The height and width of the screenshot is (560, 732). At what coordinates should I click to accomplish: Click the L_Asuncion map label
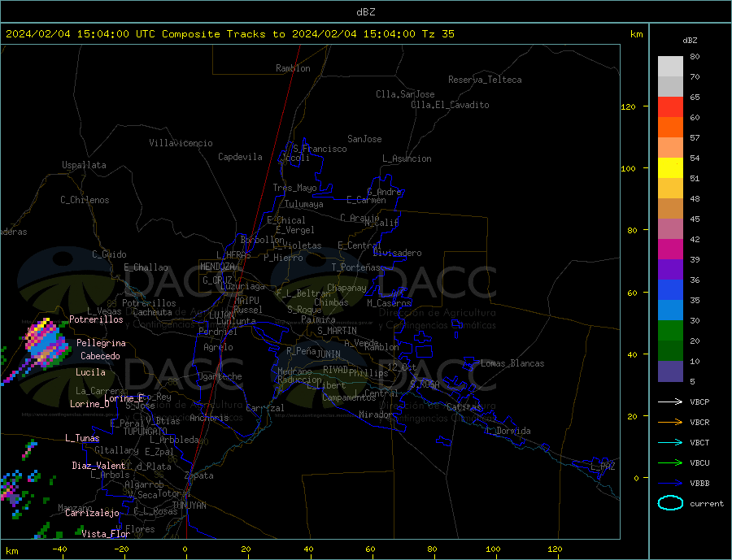pyautogui.click(x=407, y=158)
